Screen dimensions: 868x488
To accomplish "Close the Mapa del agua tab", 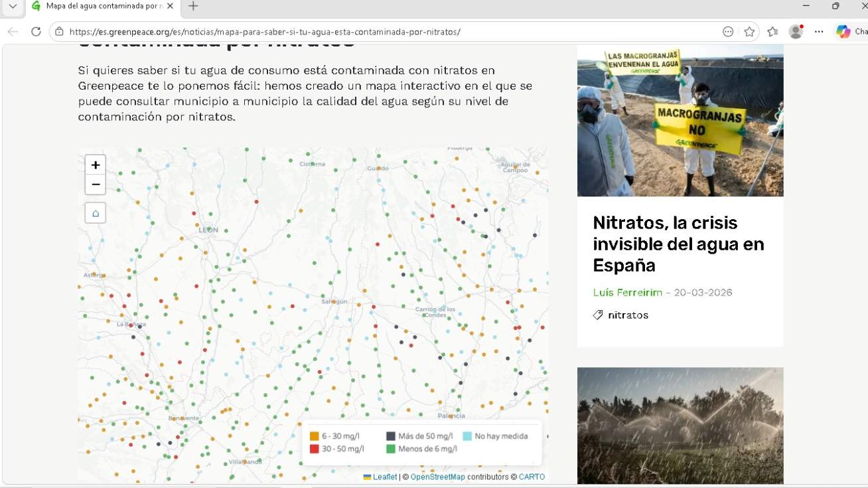I will click(170, 6).
